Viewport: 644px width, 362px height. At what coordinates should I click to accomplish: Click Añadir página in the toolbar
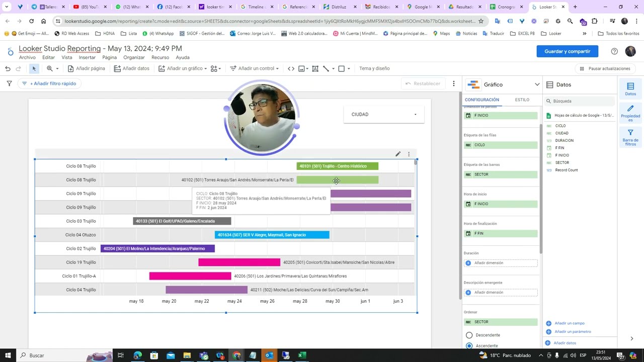pos(86,68)
